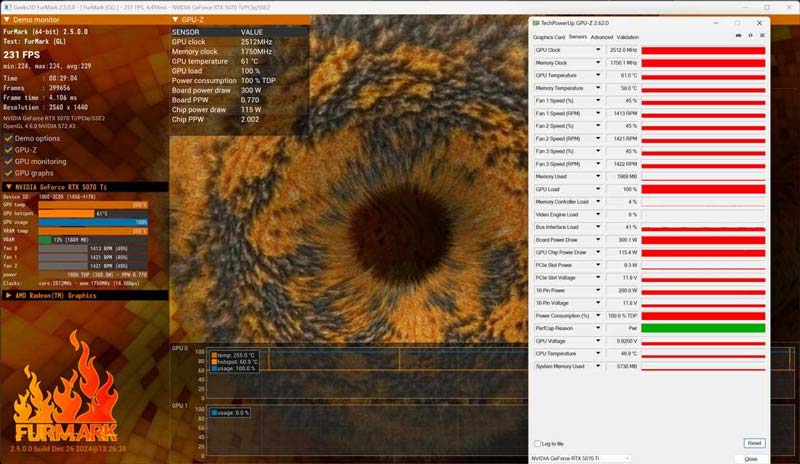Viewport: 800px width, 464px height.
Task: Open the GPU Load sensor dropdown arrow
Action: click(598, 189)
